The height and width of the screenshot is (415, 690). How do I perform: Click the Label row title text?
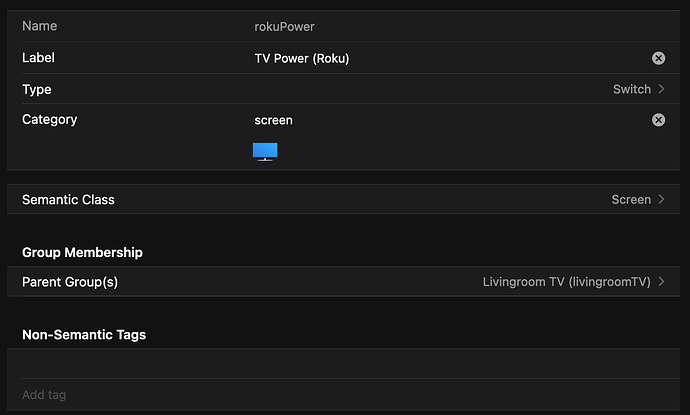38,58
